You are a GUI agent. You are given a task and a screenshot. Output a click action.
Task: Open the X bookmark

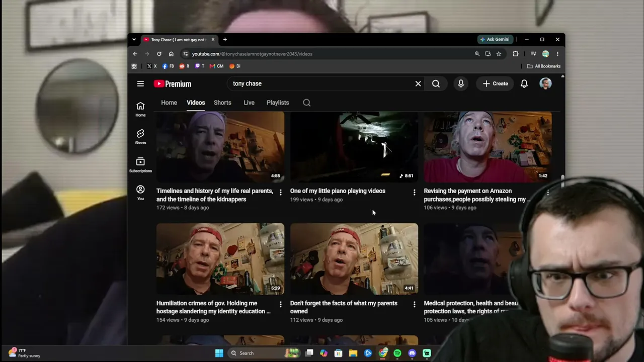point(152,66)
